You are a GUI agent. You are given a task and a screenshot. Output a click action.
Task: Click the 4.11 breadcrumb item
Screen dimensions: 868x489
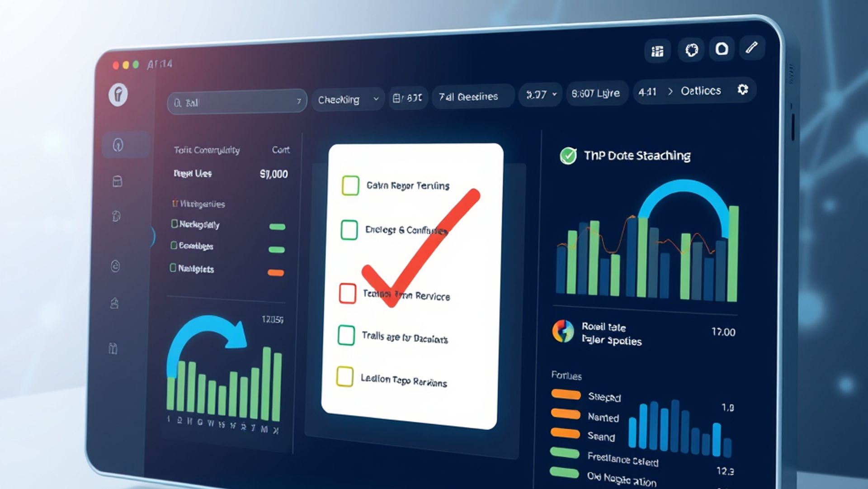(x=647, y=92)
